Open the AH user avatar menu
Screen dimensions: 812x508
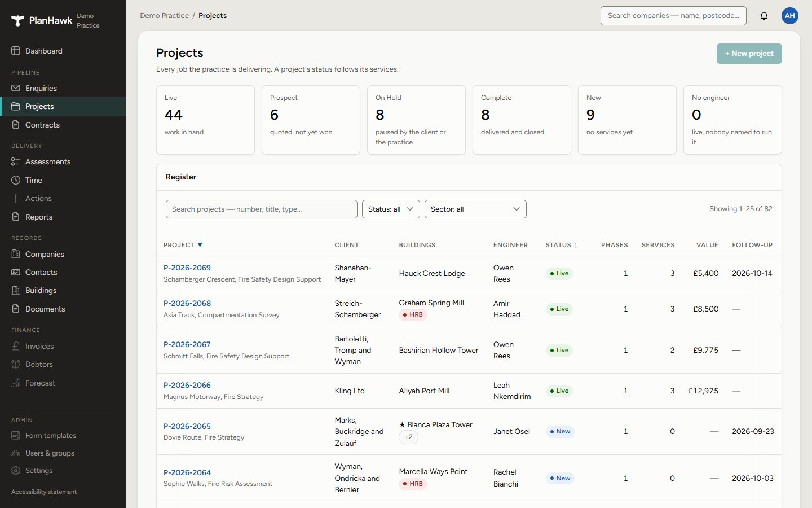tap(790, 16)
